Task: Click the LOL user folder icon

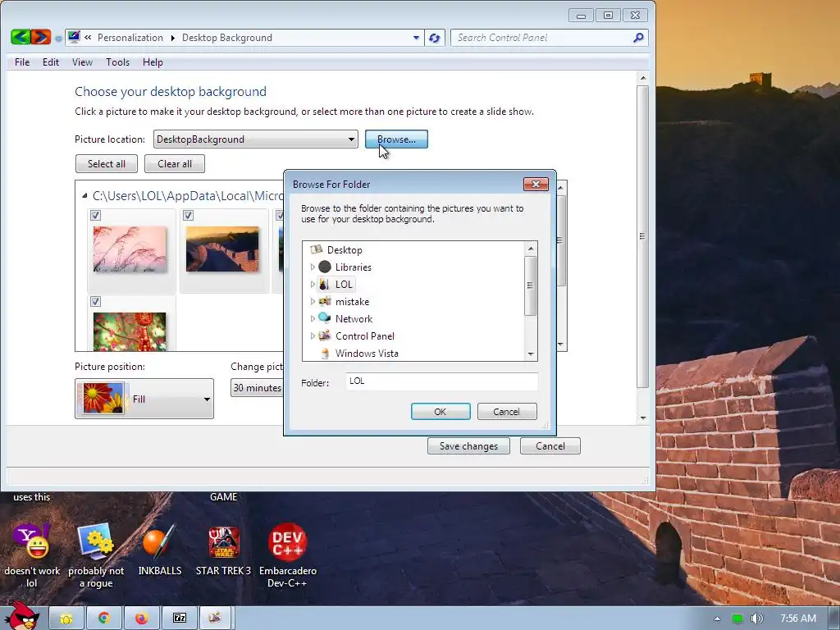Action: [324, 284]
